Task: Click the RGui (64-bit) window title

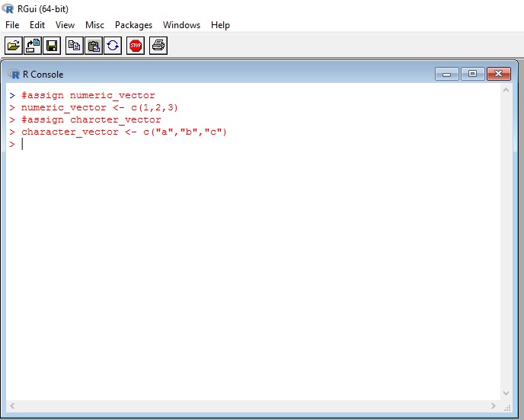Action: (x=43, y=9)
